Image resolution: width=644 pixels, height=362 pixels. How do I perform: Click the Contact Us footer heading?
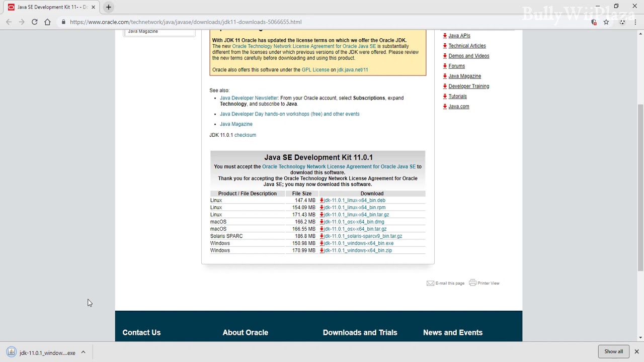(141, 332)
